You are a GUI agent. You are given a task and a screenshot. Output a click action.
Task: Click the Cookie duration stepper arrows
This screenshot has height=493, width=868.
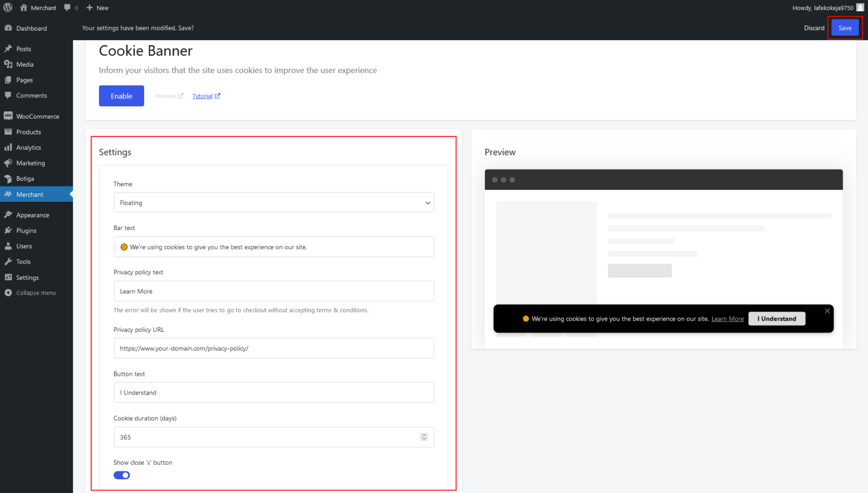pyautogui.click(x=424, y=437)
